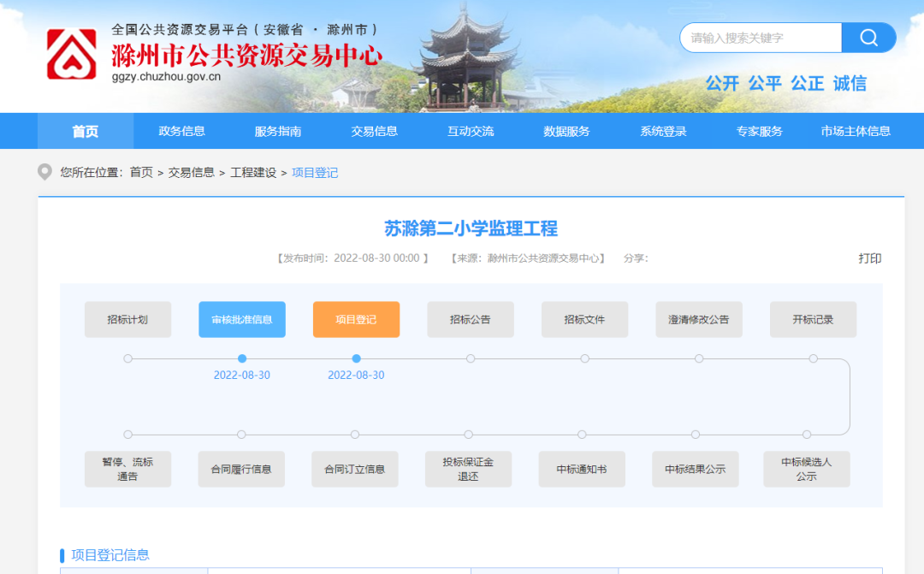924x574 pixels.
Task: Open 互动交流 in the navigation bar
Action: 469,131
